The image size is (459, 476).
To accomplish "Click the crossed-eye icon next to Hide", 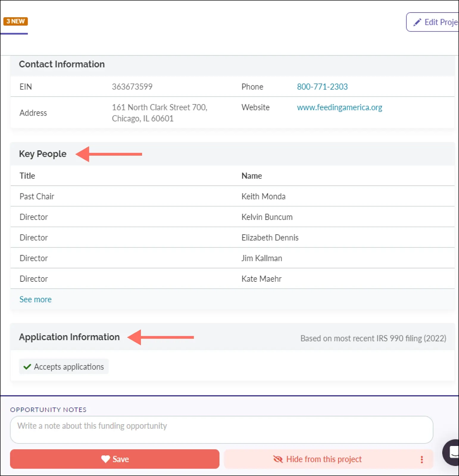I will tap(278, 459).
